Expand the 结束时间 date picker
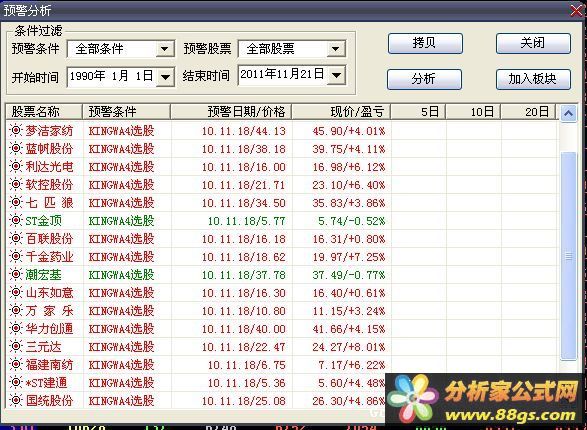Image resolution: width=587 pixels, height=430 pixels. [x=336, y=75]
